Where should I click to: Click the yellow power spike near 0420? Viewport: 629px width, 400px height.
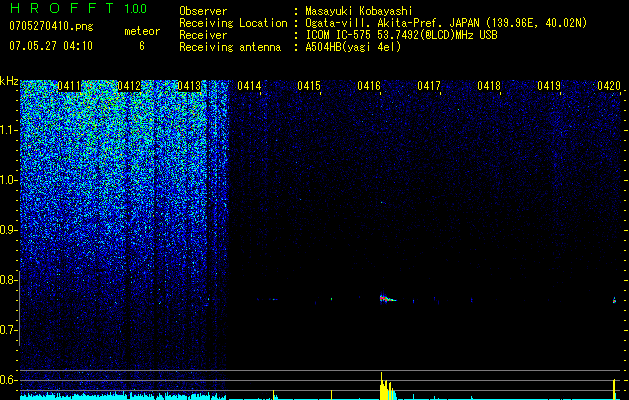coord(614,389)
